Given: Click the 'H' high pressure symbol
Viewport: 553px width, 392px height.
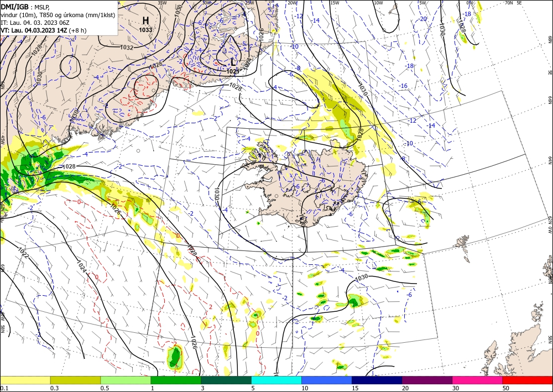Looking at the screenshot, I should (145, 20).
